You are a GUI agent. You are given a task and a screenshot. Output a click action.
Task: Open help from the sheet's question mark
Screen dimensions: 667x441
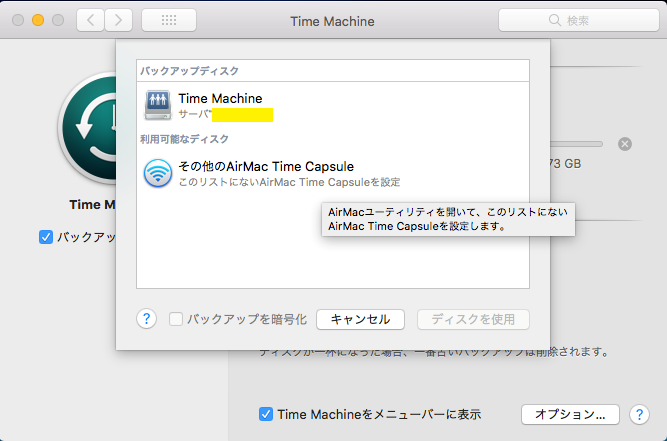(x=146, y=319)
